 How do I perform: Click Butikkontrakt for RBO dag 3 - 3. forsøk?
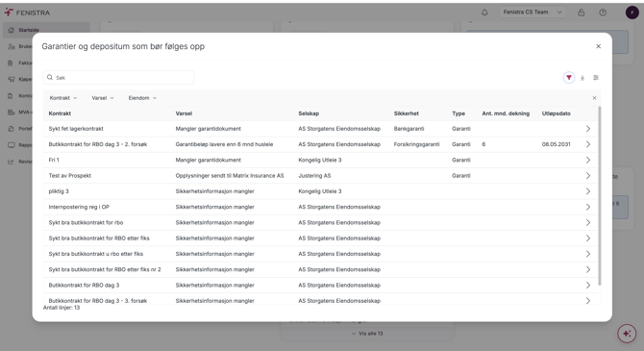tap(98, 300)
